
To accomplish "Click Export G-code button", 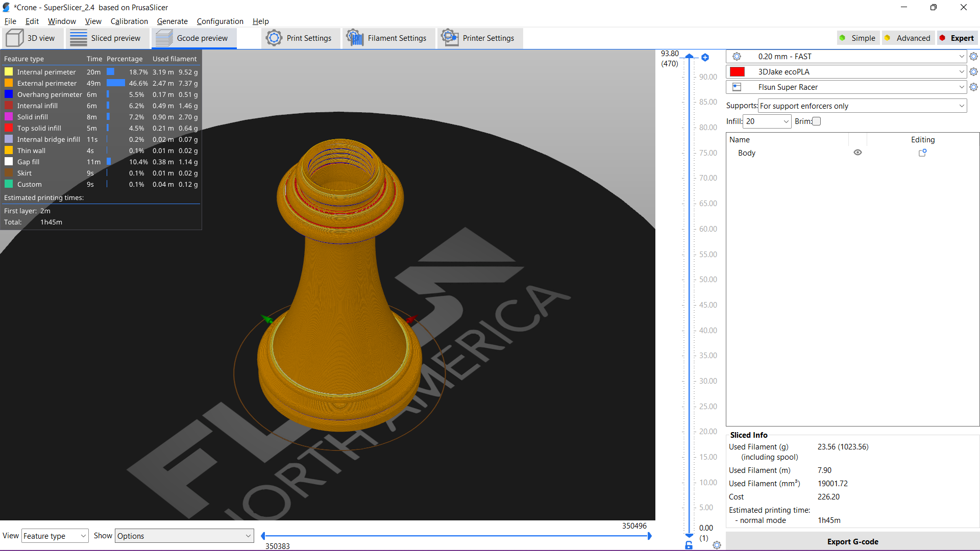I will tap(852, 542).
